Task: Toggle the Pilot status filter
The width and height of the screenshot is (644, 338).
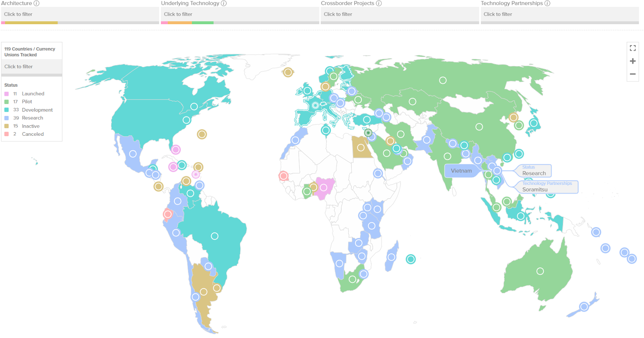Action: 27,102
